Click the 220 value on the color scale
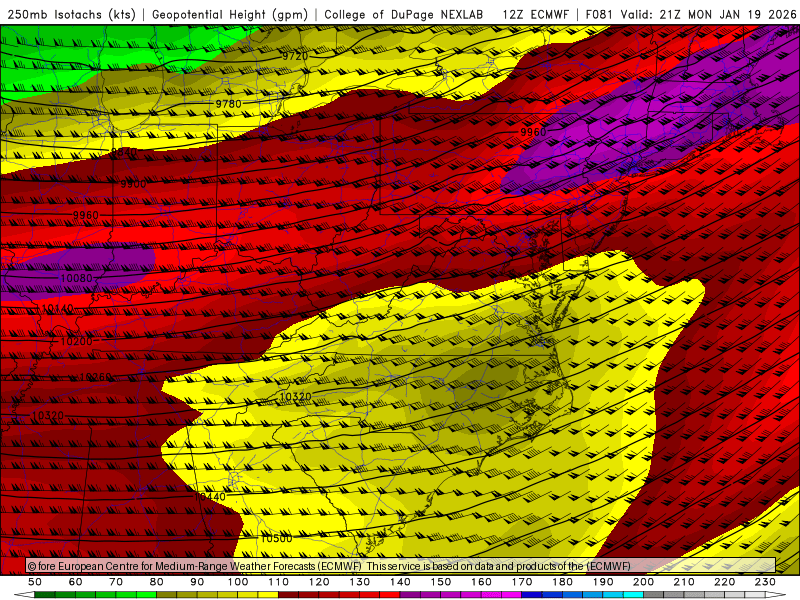This screenshot has width=800, height=600. 724,582
